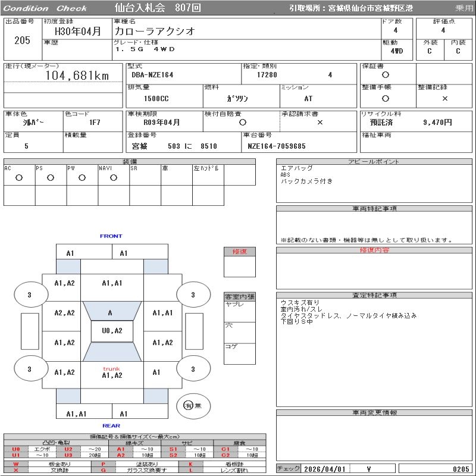
Task: Click the red U0 エクボ legend swatch
Action: [16, 449]
